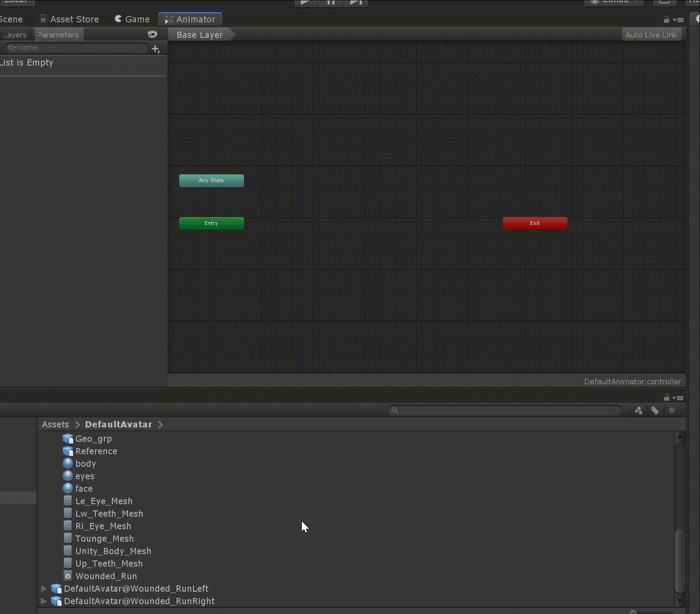Open the Collab dropdown
The image size is (700, 614).
(614, 2)
